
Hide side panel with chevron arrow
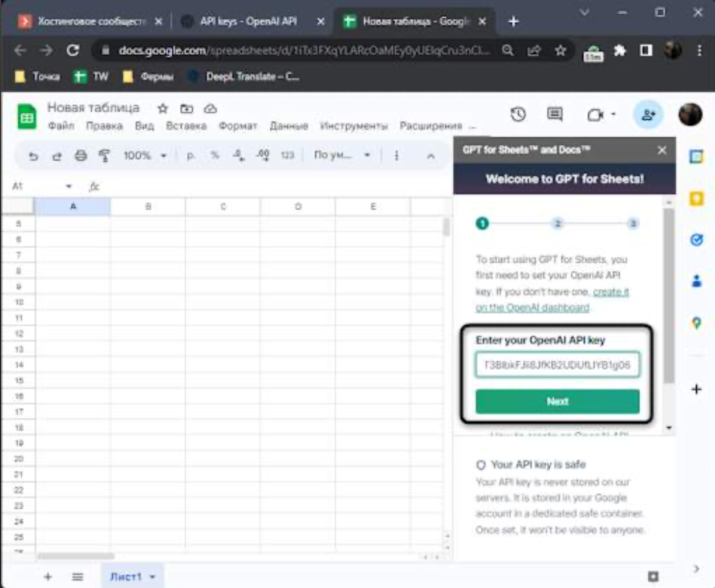click(696, 568)
